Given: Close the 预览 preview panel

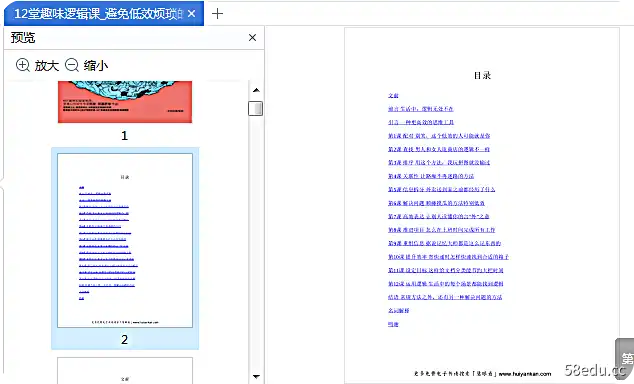Looking at the screenshot, I should click(x=252, y=38).
